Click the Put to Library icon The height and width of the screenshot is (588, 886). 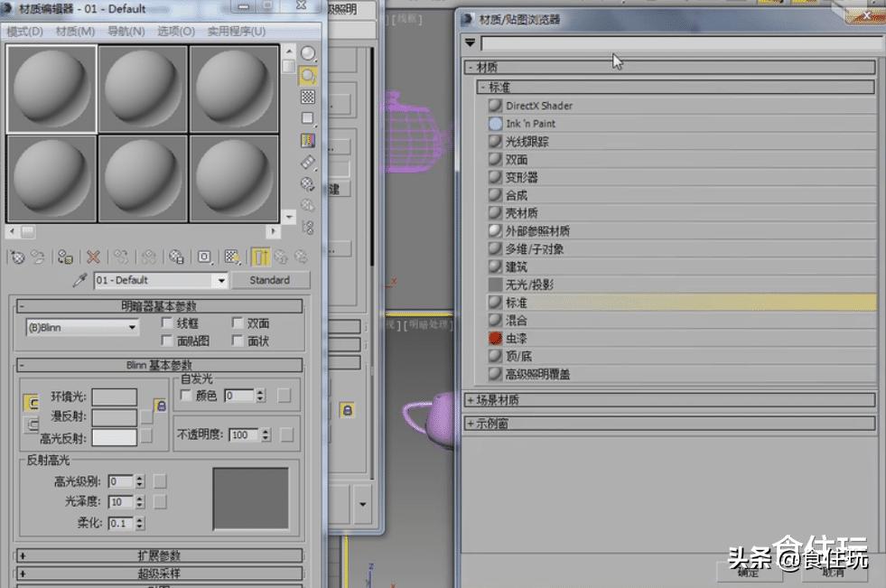176,257
